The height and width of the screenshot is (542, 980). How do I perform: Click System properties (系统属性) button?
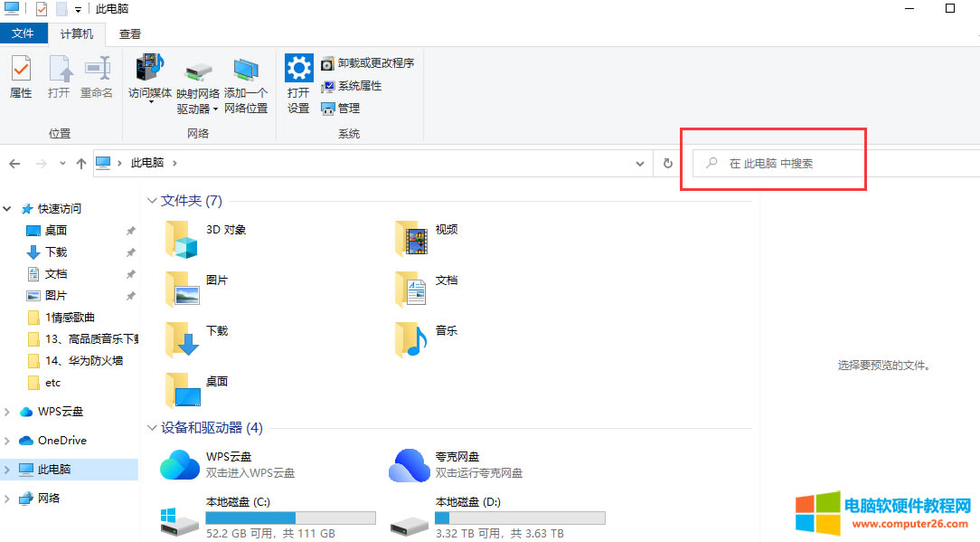pyautogui.click(x=352, y=86)
